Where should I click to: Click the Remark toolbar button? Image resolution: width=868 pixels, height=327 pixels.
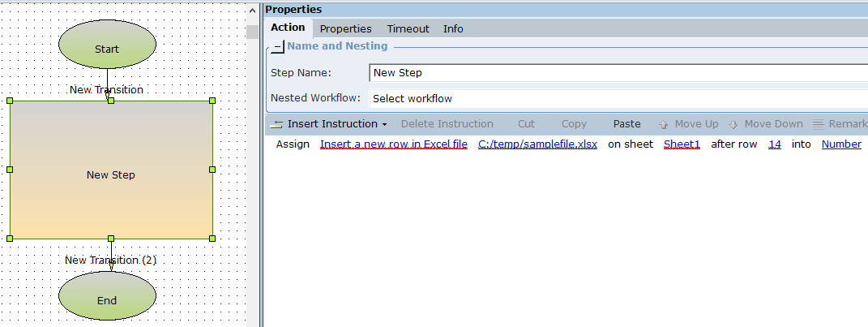(x=840, y=124)
